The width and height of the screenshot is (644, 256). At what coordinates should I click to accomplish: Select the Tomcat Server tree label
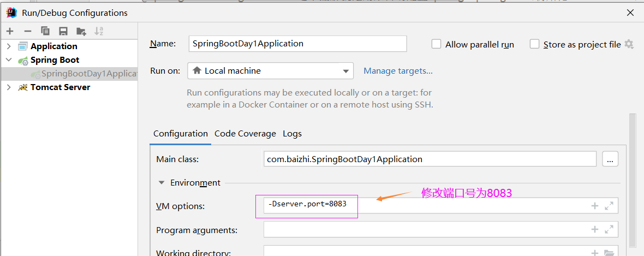60,87
